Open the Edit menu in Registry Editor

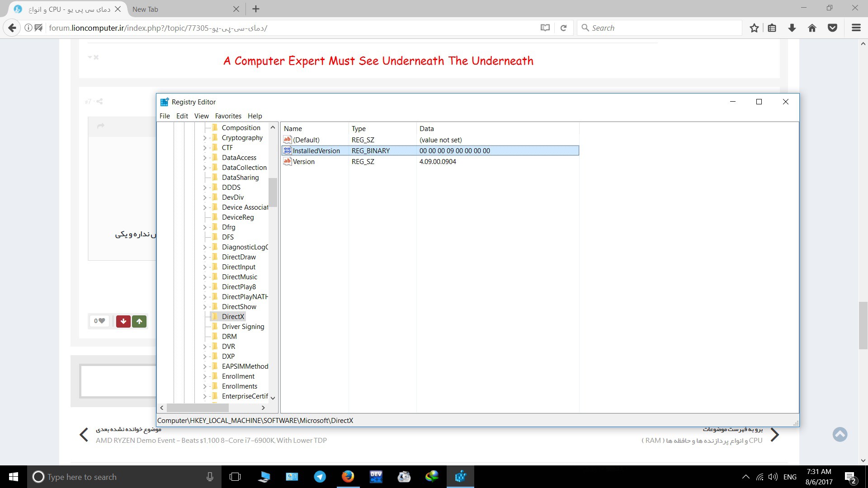click(x=182, y=116)
